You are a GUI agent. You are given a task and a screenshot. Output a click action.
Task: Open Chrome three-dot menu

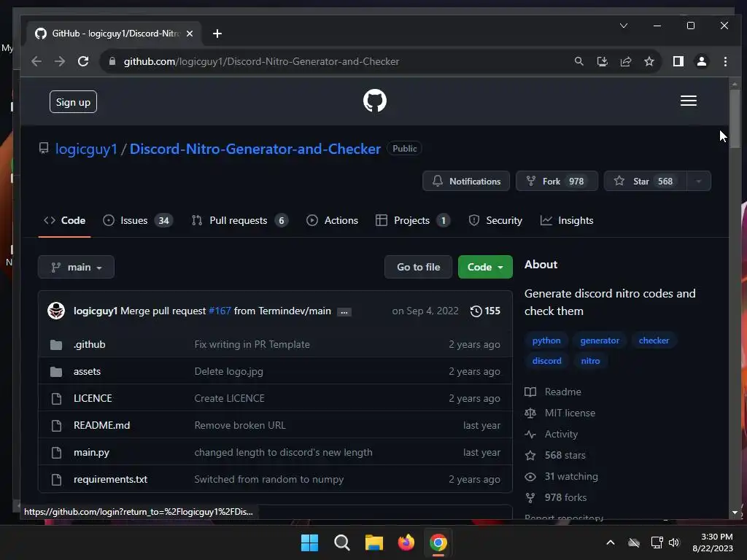click(725, 61)
